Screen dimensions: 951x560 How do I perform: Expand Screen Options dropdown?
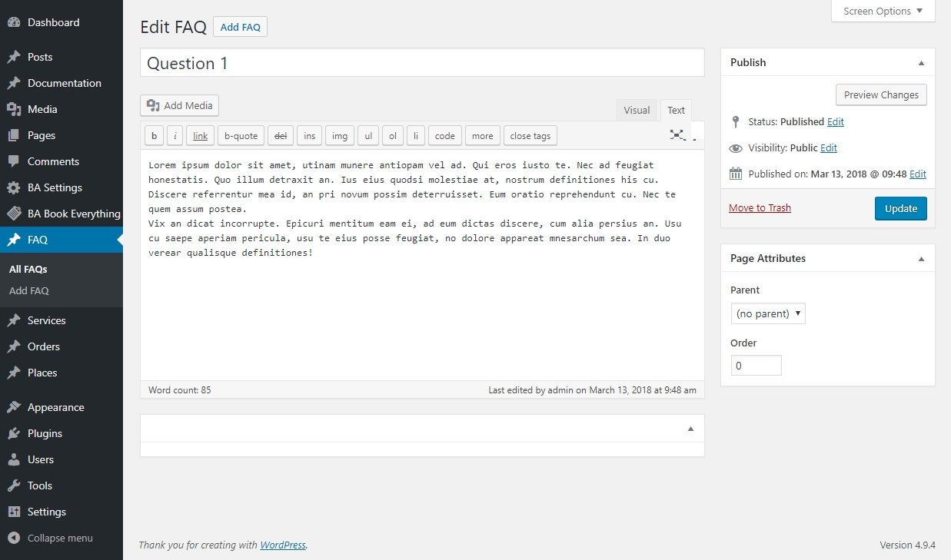(x=883, y=12)
